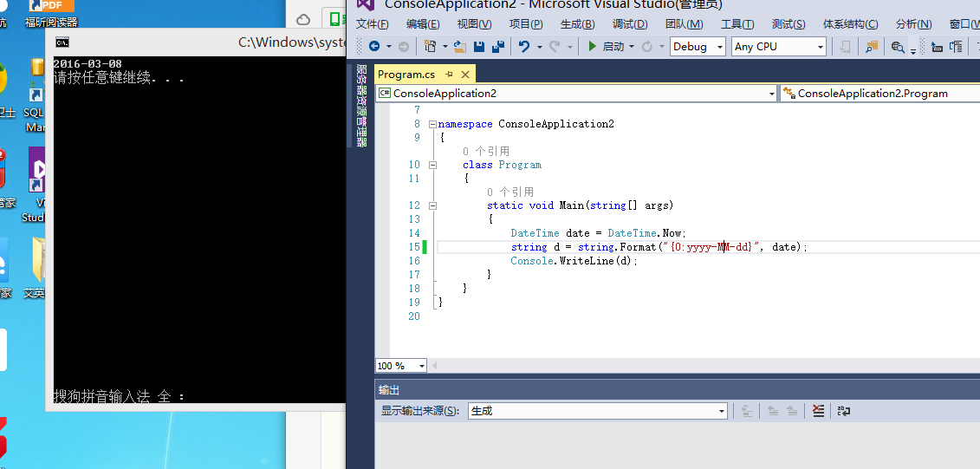
Task: Close the Program.cs tab
Action: [464, 75]
